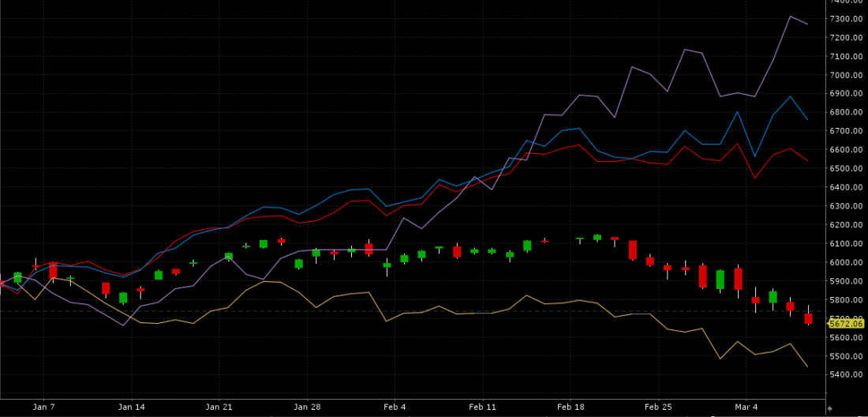Click the Mar 4 date label
Image resolution: width=868 pixels, height=417 pixels.
(745, 407)
